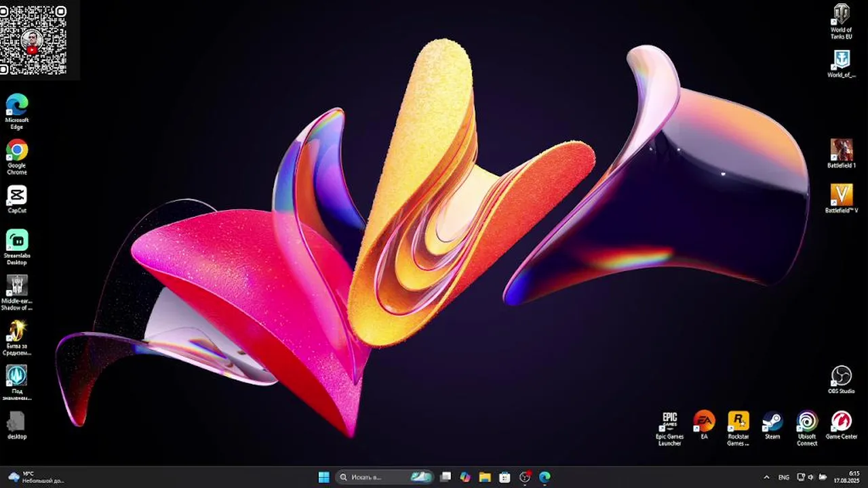
Task: Open Streamlabs Desktop shortcut
Action: [17, 247]
